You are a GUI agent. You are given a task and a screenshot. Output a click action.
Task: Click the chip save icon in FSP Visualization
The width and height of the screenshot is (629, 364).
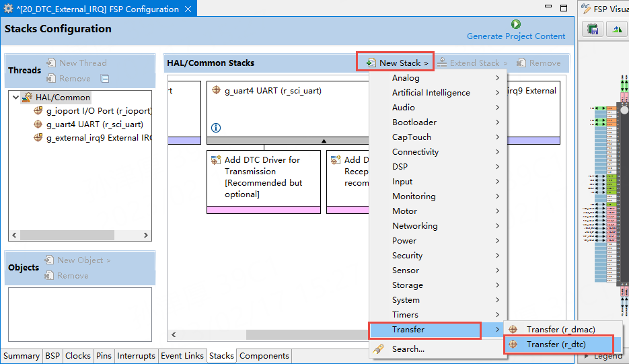click(593, 29)
